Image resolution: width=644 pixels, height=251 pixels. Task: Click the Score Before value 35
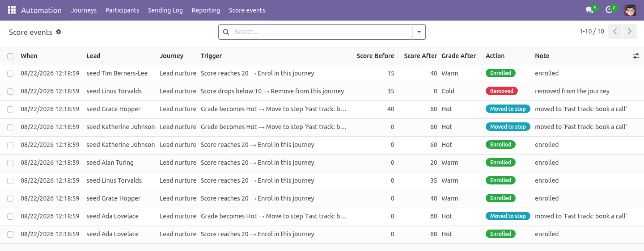pos(391,91)
